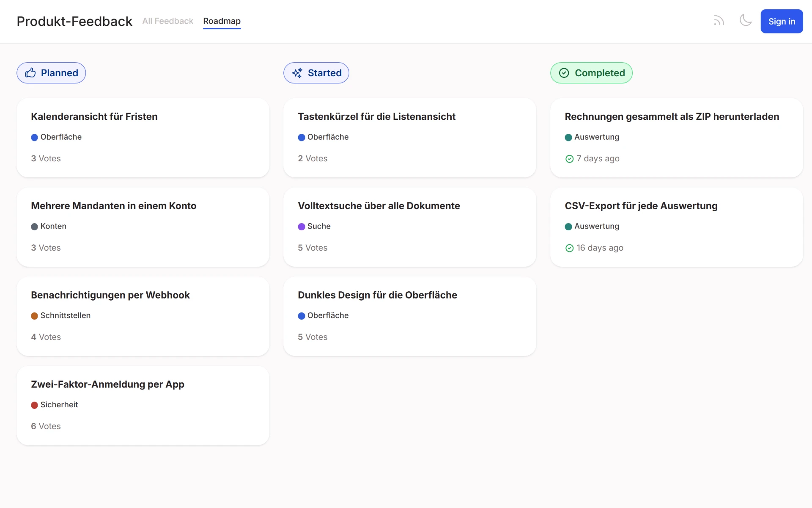Click purple dot next to Suche tag
The width and height of the screenshot is (812, 508).
pyautogui.click(x=302, y=226)
